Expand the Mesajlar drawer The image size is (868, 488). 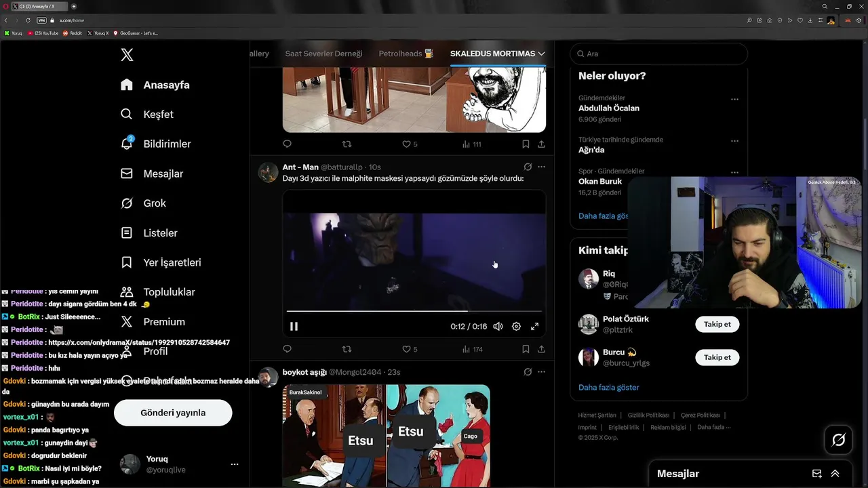(835, 474)
